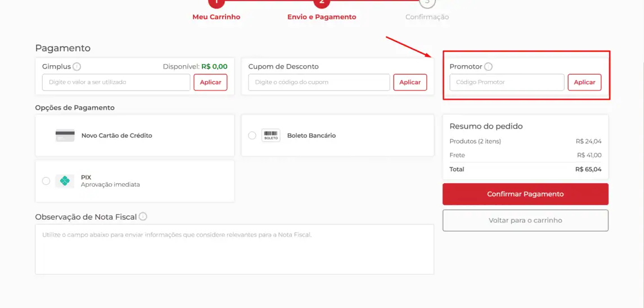
Task: Apply the Promotor code
Action: click(x=584, y=82)
